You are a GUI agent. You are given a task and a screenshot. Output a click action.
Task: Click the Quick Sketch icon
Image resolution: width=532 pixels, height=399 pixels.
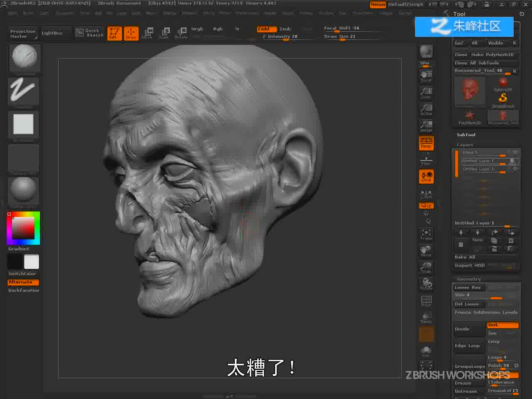coord(89,33)
